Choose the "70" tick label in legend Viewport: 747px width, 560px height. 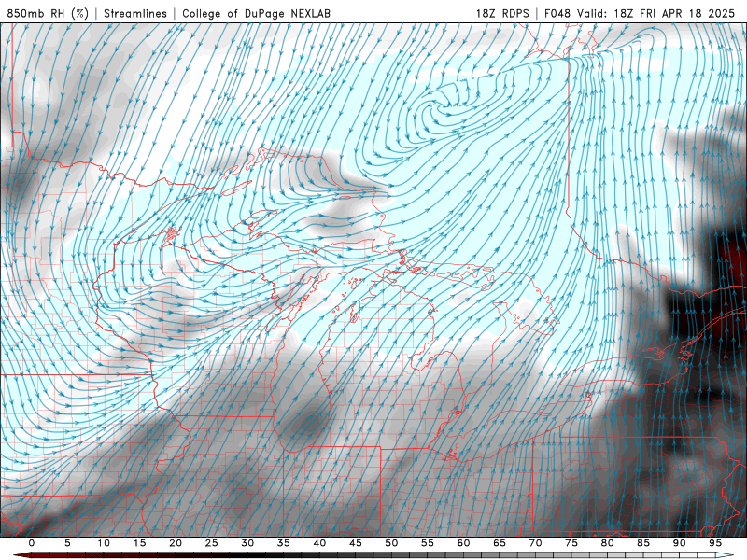(535, 543)
